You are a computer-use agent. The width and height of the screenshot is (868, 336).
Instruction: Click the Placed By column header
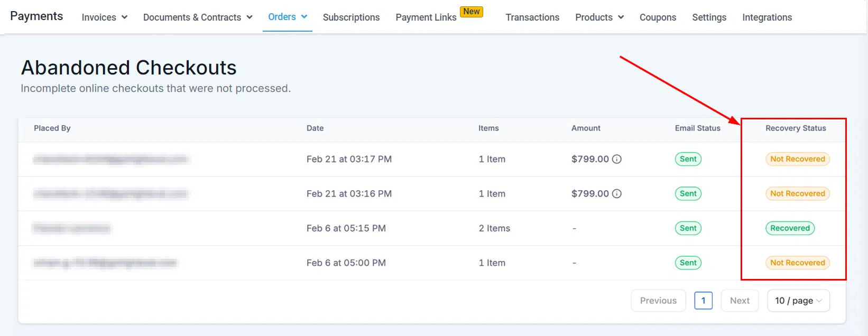tap(52, 128)
